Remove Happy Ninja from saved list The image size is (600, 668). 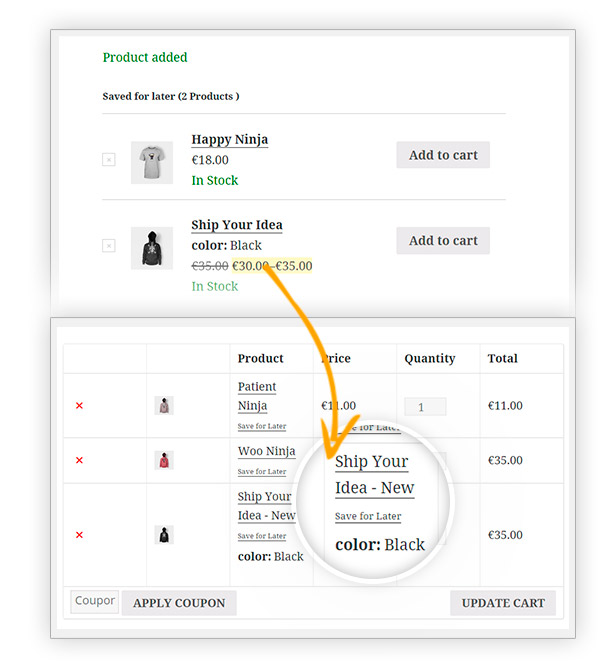(108, 160)
